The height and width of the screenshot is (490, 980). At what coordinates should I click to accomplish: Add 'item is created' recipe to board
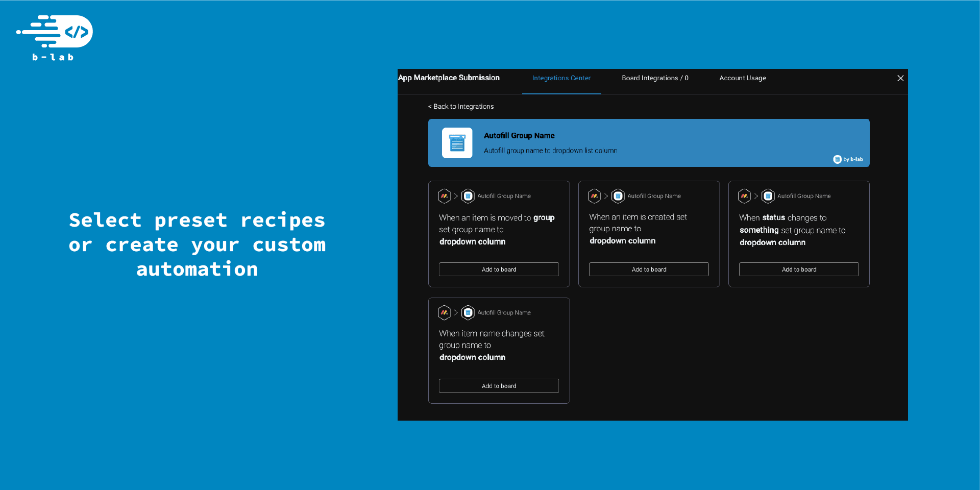click(x=649, y=269)
